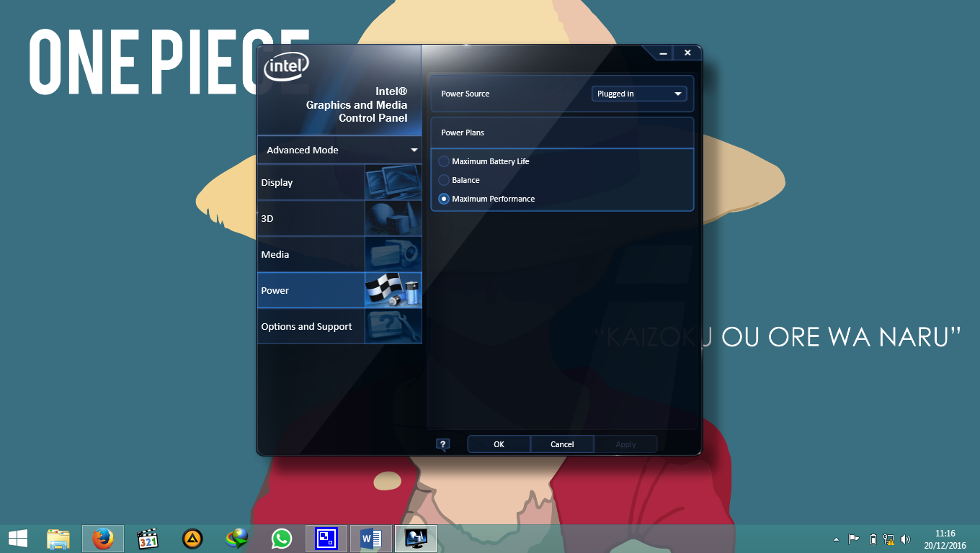Open Options and Support section
This screenshot has width=980, height=553.
point(339,326)
